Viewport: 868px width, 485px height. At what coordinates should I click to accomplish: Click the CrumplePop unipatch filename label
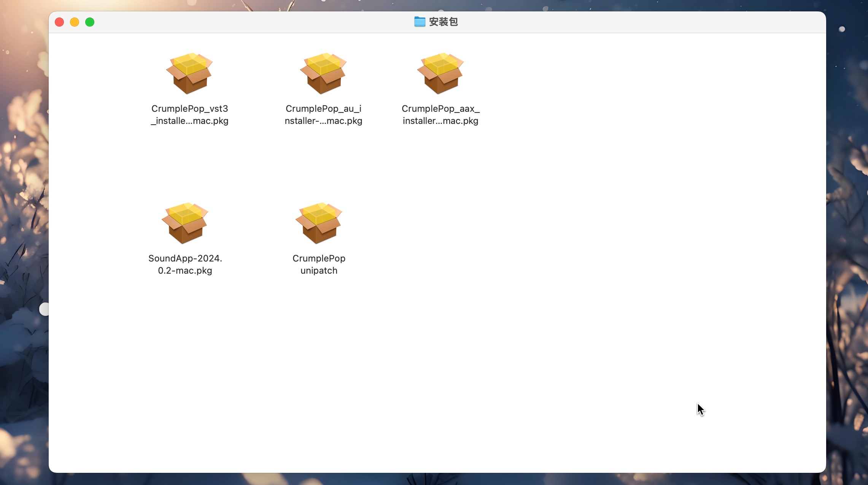tap(319, 264)
